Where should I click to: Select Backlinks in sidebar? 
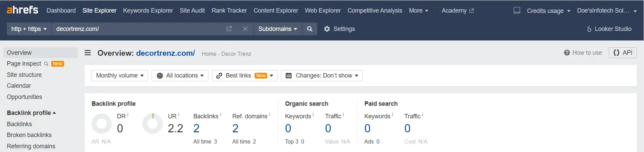(19, 124)
